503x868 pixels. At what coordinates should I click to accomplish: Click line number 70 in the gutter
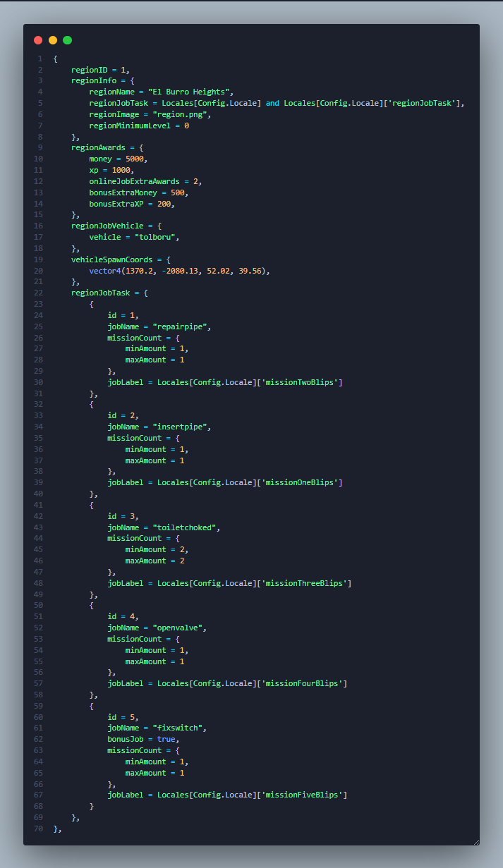coord(39,829)
